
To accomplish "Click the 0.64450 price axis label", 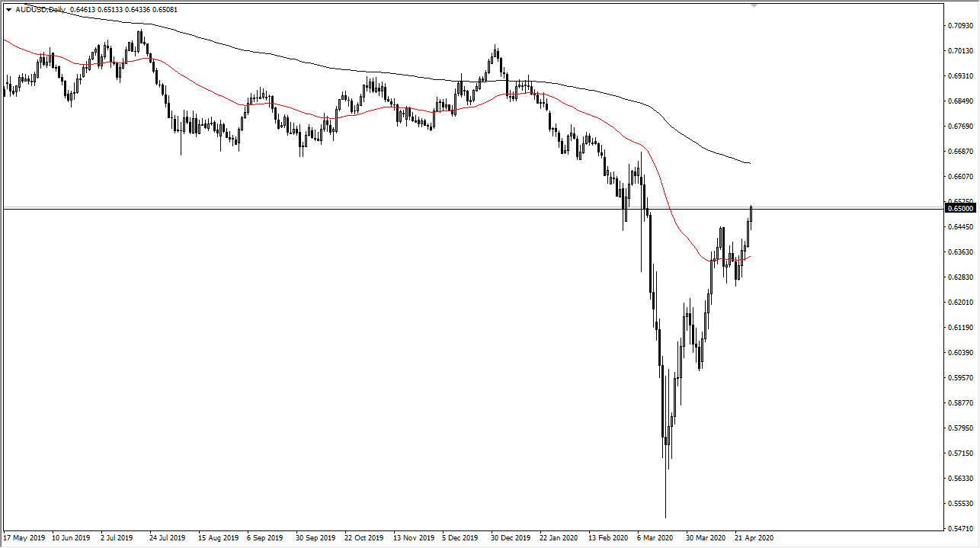I will [x=960, y=227].
